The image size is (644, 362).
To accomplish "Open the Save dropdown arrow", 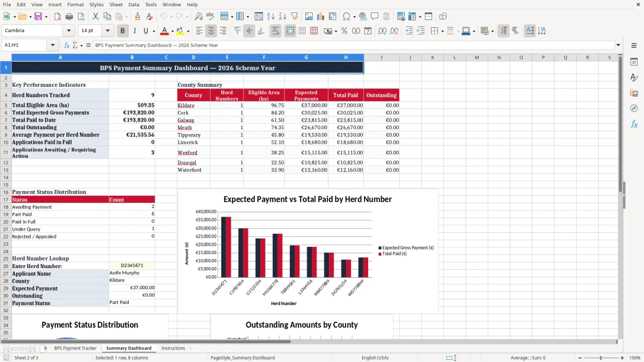I will point(46,17).
